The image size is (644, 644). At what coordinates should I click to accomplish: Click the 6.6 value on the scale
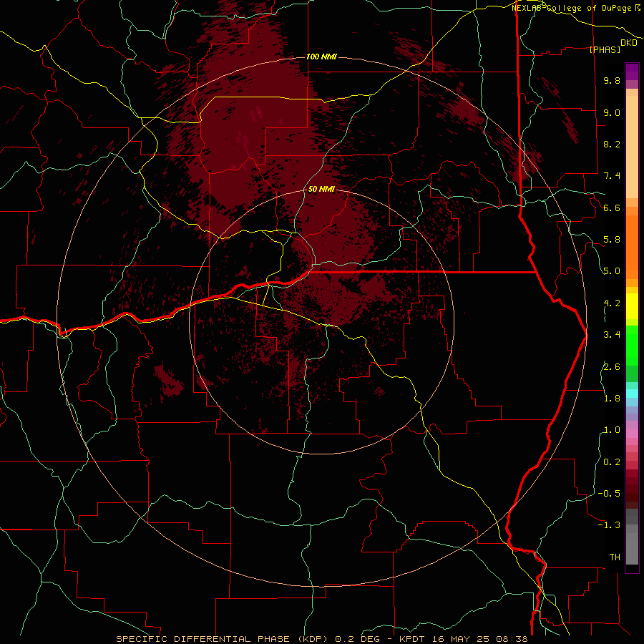point(612,208)
